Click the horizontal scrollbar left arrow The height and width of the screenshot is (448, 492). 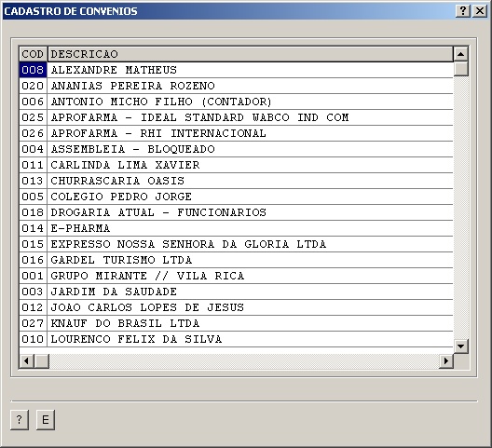pyautogui.click(x=26, y=360)
